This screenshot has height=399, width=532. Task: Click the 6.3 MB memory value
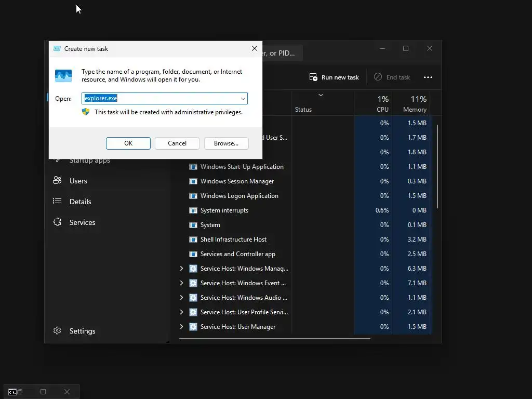pos(417,269)
